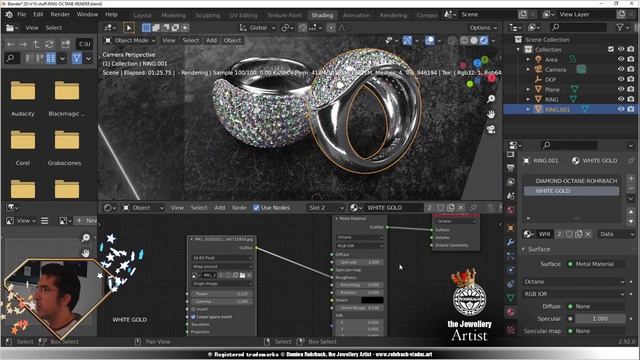
Task: Open the Particles properties tab
Action: pyautogui.click(x=511, y=256)
